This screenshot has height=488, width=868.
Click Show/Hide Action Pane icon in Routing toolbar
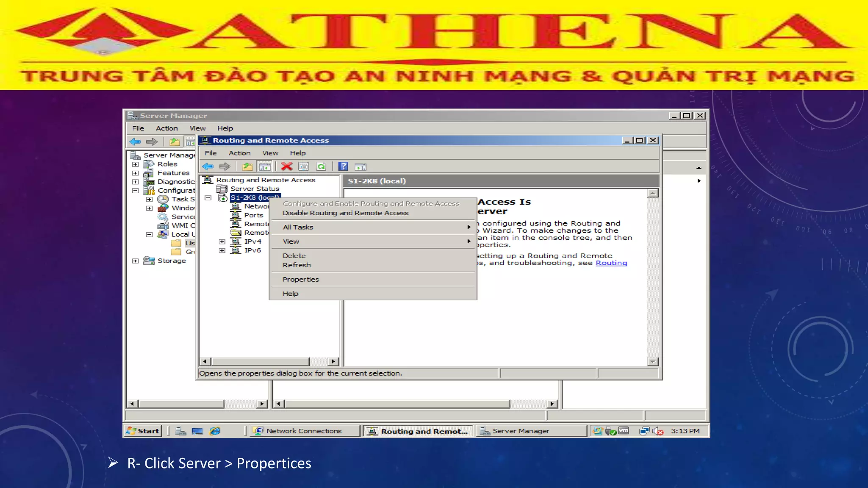tap(360, 167)
